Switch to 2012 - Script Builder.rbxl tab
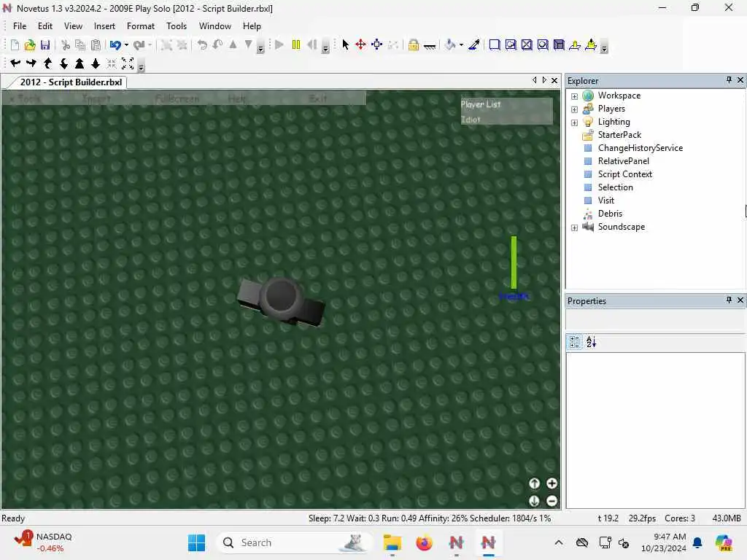 click(71, 82)
